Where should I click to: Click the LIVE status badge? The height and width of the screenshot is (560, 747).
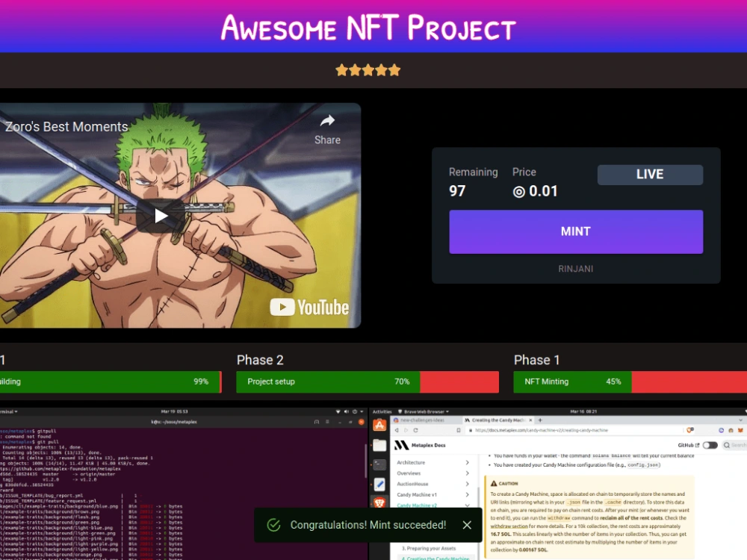tap(651, 174)
